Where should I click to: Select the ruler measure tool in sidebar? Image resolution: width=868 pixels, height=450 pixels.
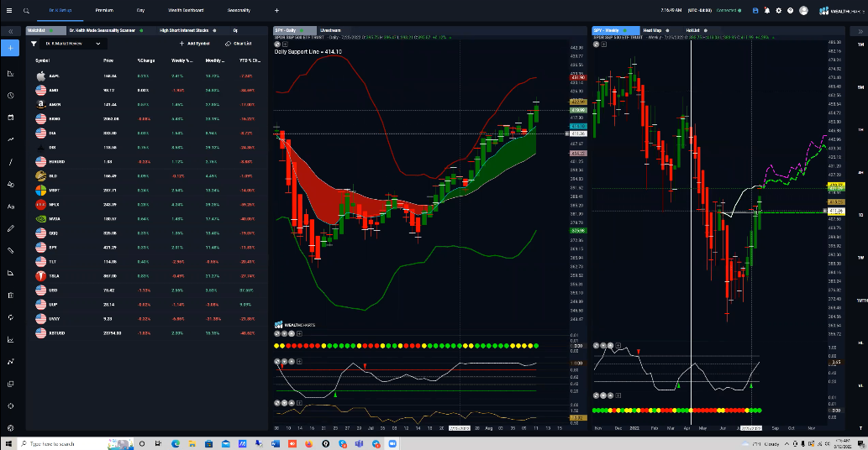(x=11, y=250)
